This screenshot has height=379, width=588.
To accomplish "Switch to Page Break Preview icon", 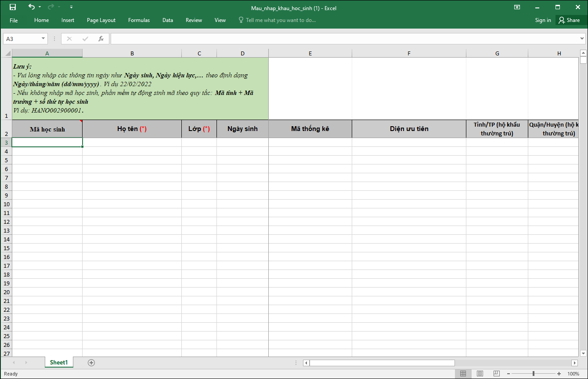I will click(x=497, y=374).
